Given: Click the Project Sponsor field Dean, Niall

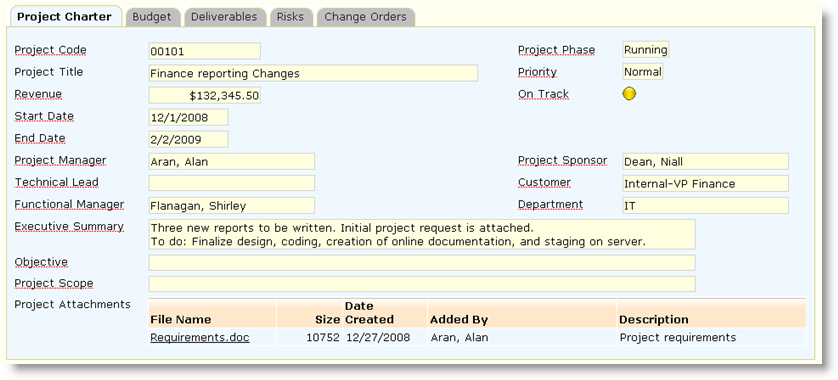Looking at the screenshot, I should tap(705, 161).
